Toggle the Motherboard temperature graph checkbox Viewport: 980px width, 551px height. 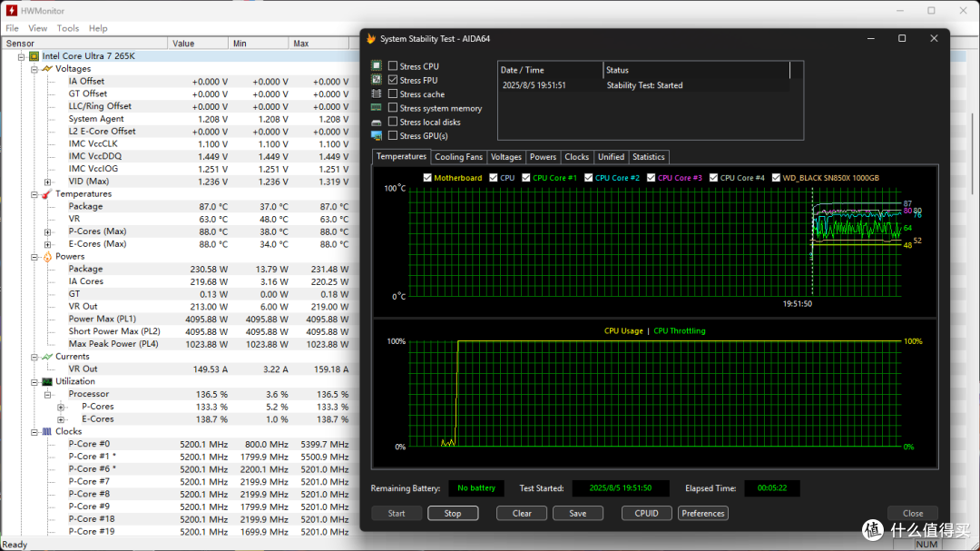coord(427,178)
